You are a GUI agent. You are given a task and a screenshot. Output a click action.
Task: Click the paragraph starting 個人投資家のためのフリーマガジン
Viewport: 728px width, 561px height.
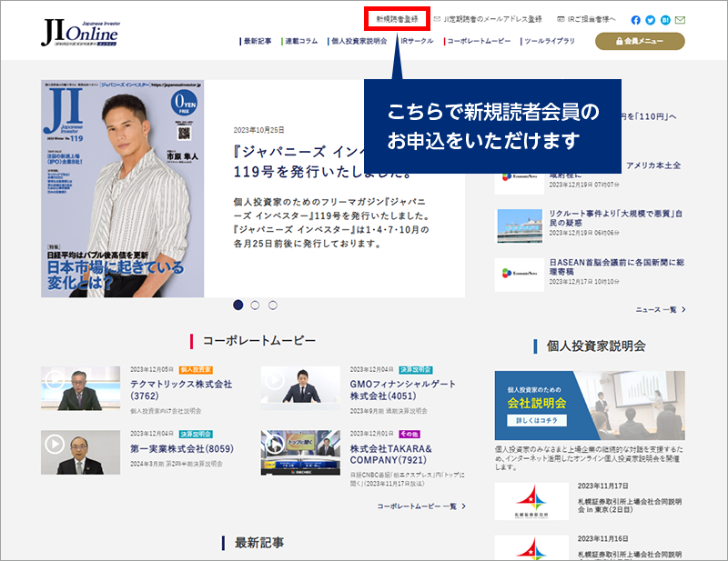(331, 223)
